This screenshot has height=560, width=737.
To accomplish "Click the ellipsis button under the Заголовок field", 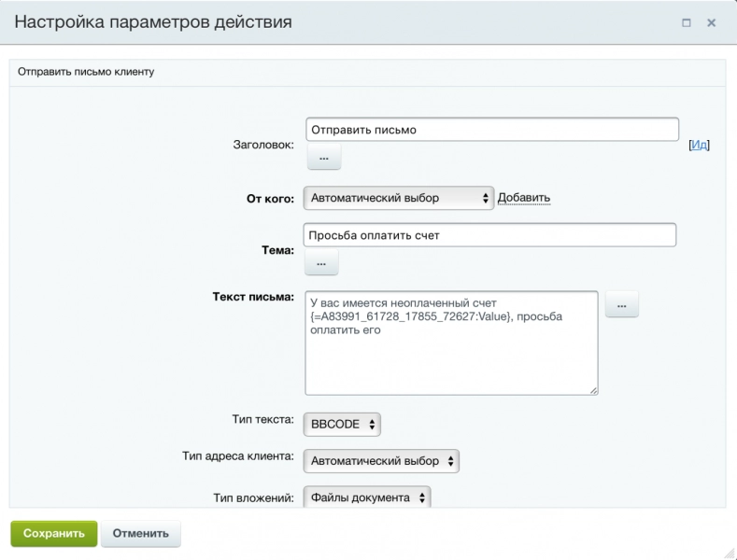I will [323, 159].
